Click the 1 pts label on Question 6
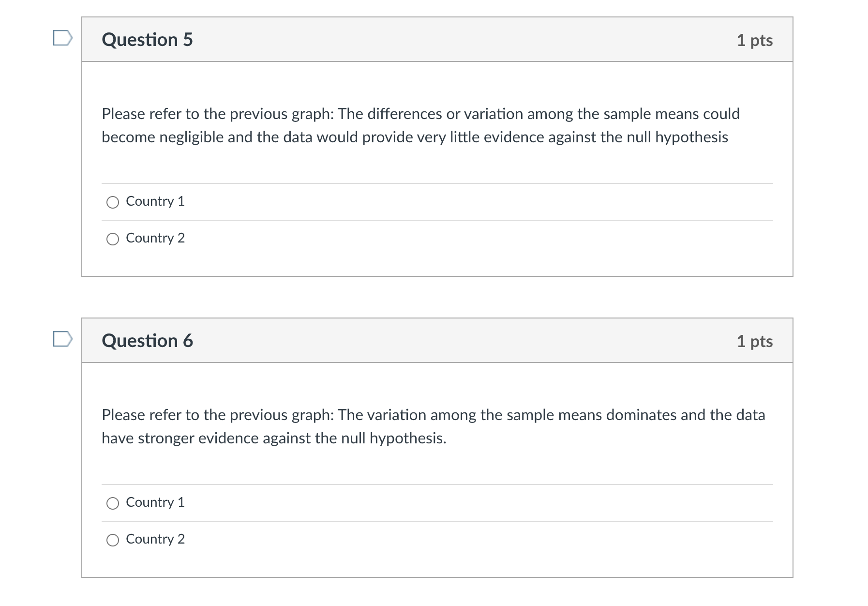This screenshot has width=868, height=606. pyautogui.click(x=756, y=340)
